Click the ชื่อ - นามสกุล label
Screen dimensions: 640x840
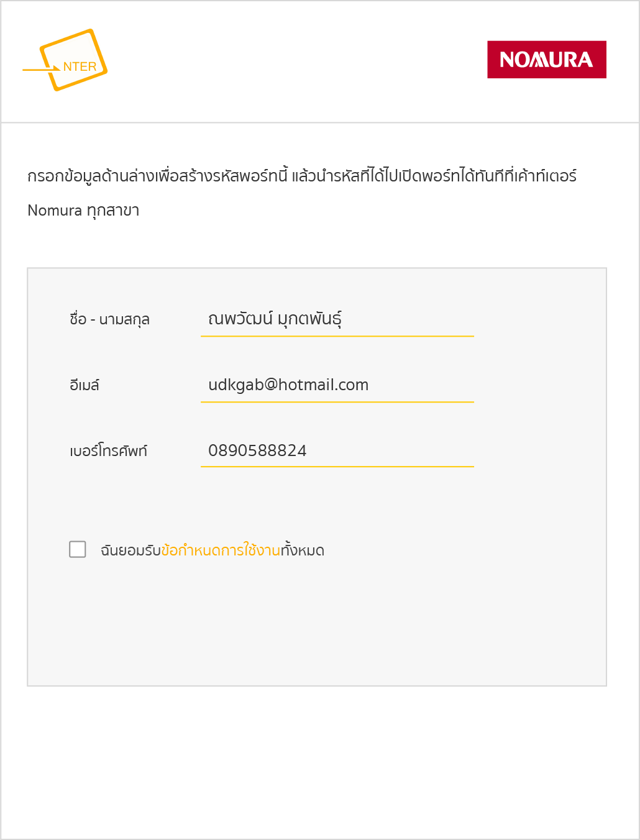click(x=109, y=320)
